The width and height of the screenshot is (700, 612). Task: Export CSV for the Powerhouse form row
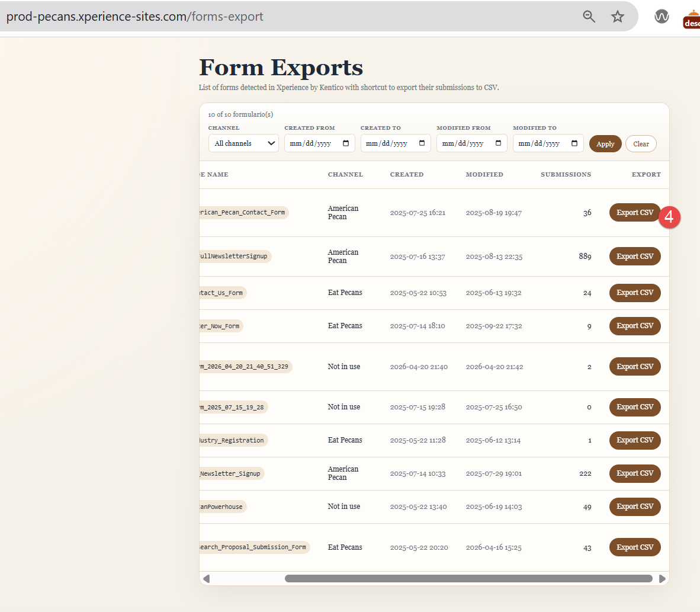[x=635, y=506]
